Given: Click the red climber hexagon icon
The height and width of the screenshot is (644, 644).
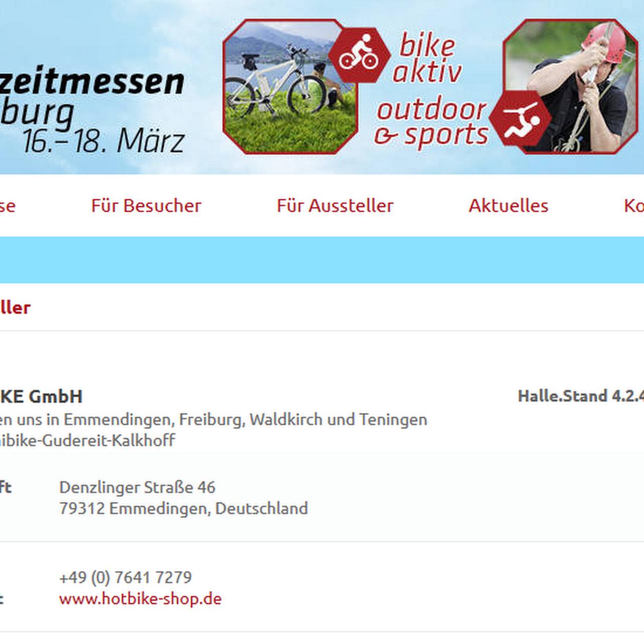Looking at the screenshot, I should 521,119.
